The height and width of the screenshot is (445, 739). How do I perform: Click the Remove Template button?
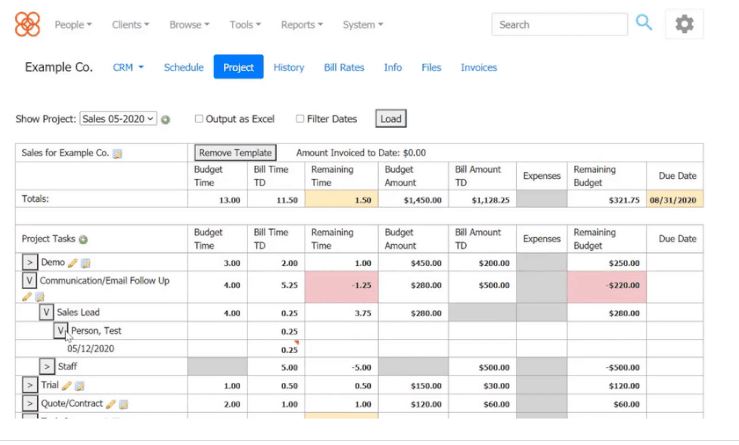click(x=235, y=153)
